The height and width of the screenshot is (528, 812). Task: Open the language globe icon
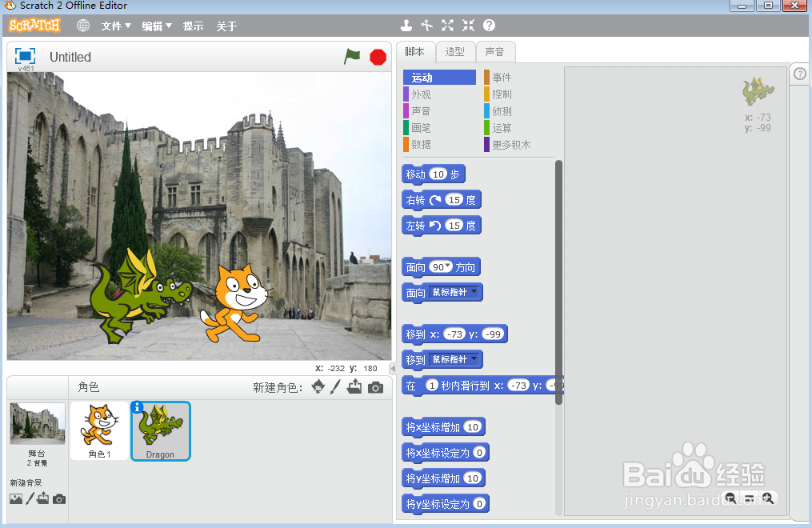coord(82,25)
